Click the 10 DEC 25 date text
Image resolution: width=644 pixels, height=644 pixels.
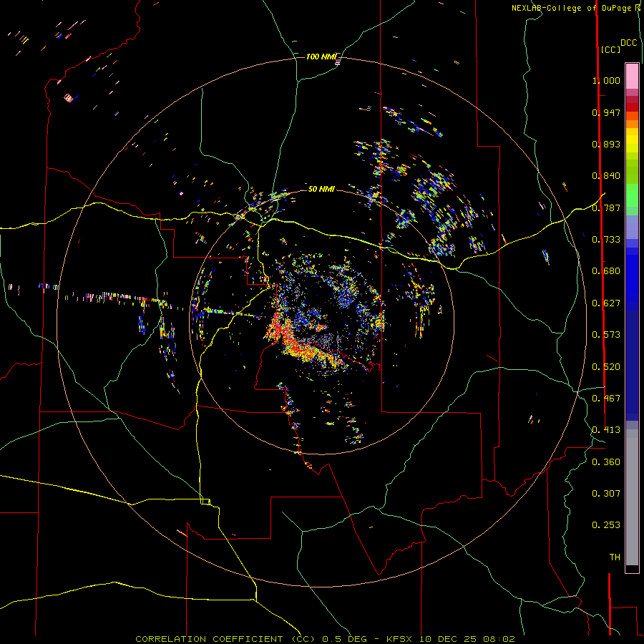click(x=448, y=639)
